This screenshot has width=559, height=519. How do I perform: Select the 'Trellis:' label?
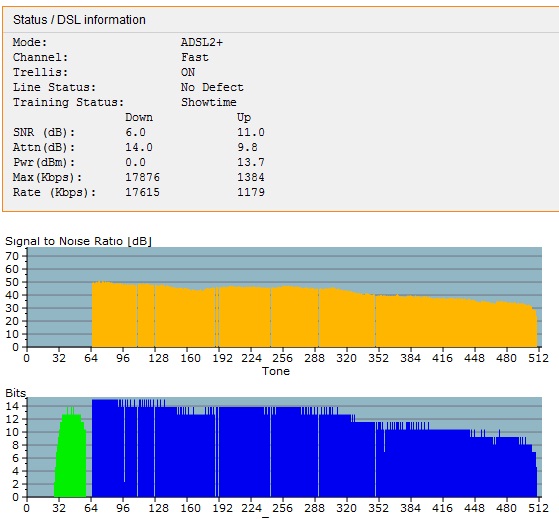[40, 72]
